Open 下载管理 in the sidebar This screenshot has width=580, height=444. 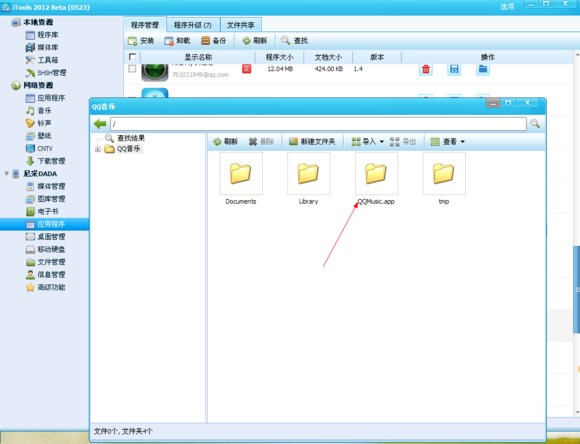click(45, 161)
